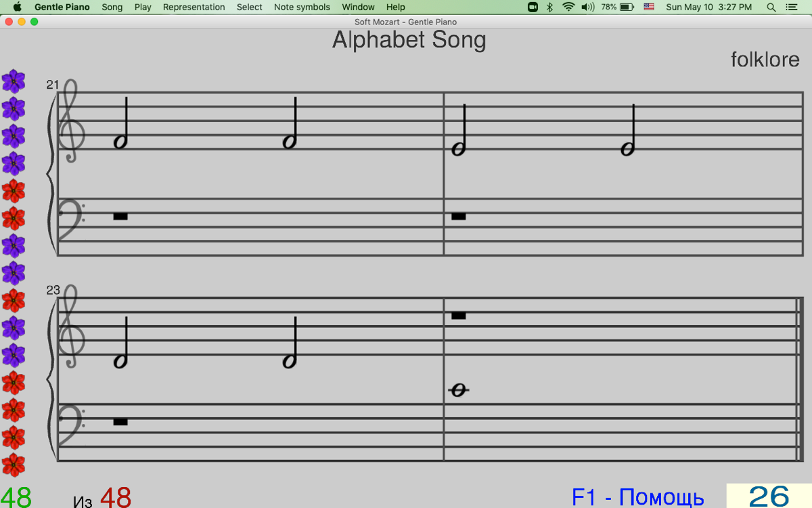Click the battery status icon

pos(627,7)
